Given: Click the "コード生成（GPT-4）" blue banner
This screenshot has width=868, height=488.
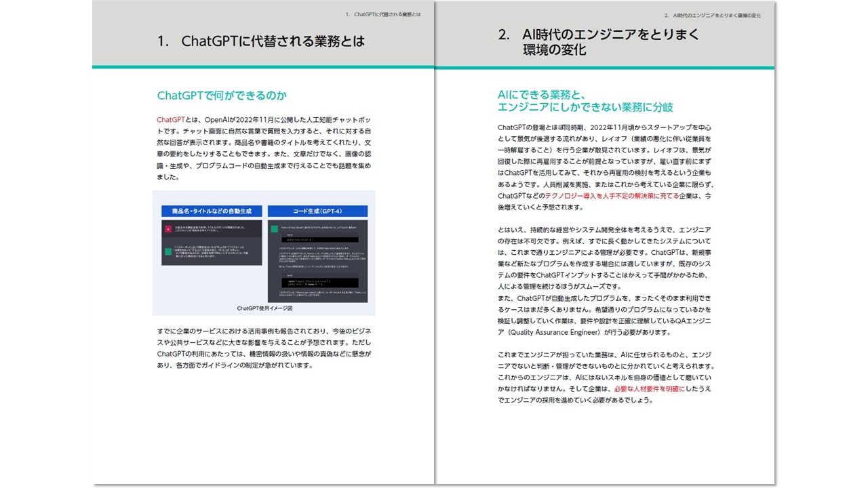Looking at the screenshot, I should coord(317,211).
